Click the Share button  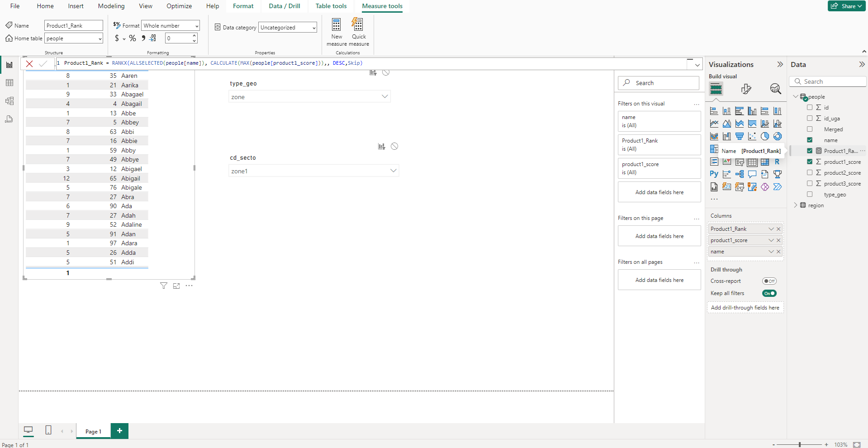click(x=846, y=6)
